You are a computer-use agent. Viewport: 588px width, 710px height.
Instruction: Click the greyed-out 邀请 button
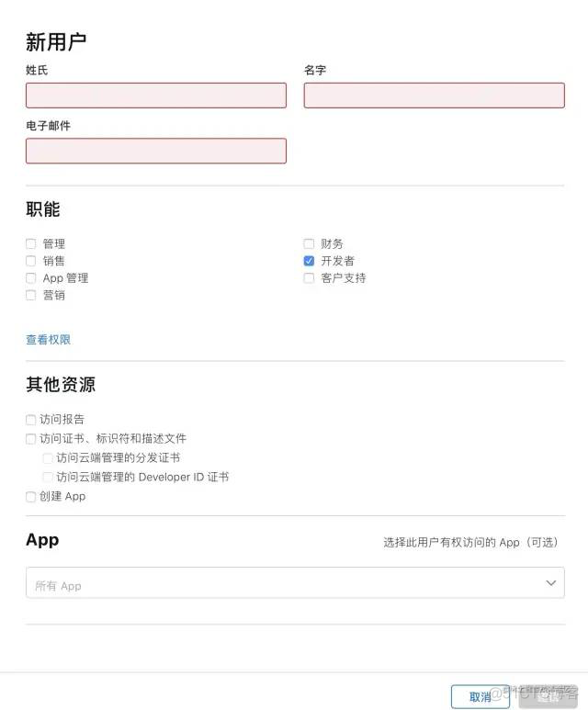pyautogui.click(x=548, y=697)
